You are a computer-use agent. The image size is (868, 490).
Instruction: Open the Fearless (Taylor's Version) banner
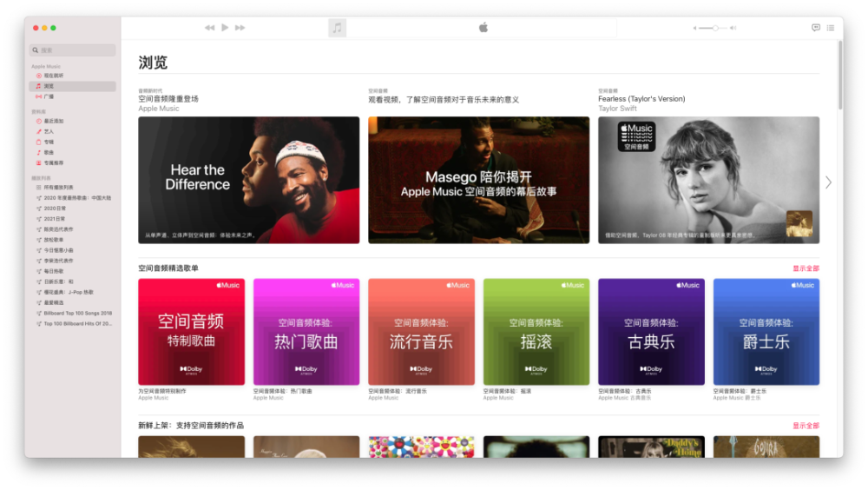(x=708, y=180)
